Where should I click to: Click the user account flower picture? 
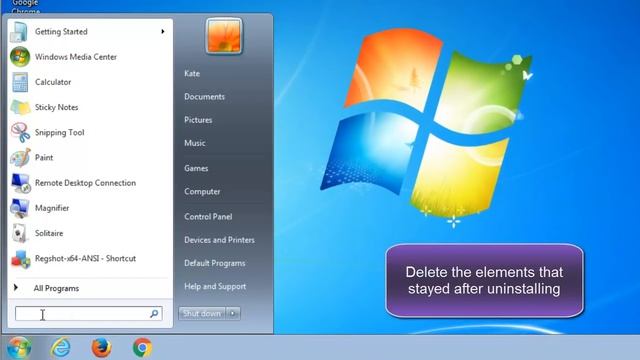point(224,36)
